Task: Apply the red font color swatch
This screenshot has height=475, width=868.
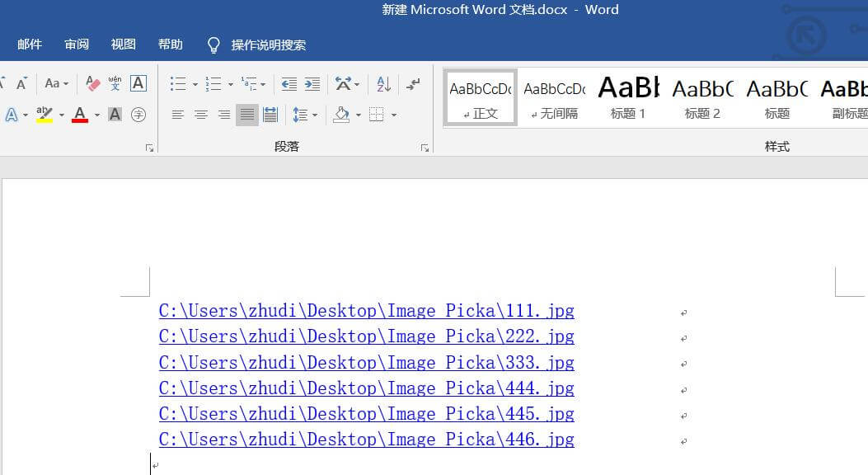Action: [x=80, y=115]
